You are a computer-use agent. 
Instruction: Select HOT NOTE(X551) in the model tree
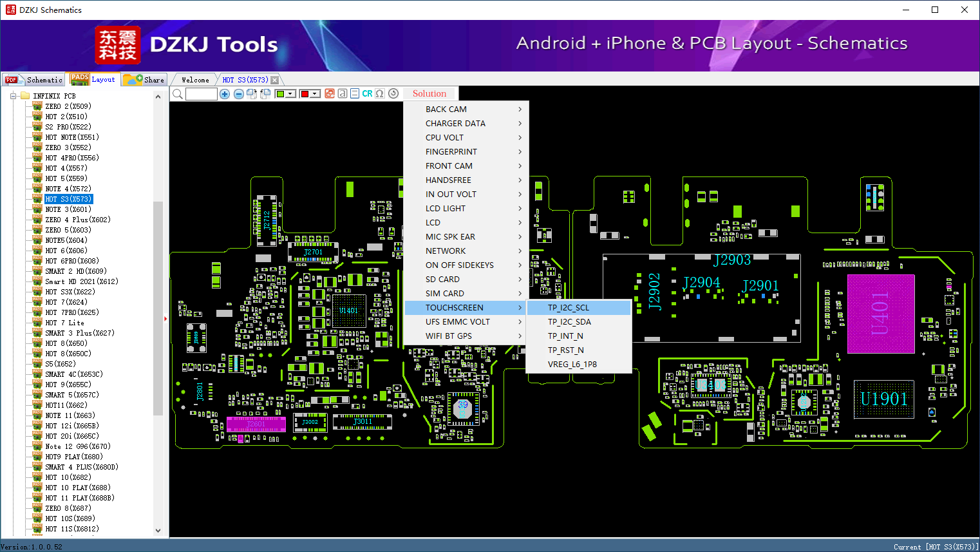tap(72, 137)
